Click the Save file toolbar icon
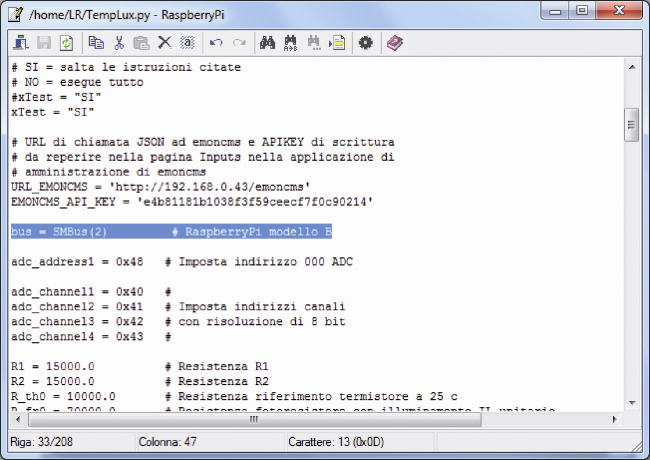The height and width of the screenshot is (460, 650). [44, 43]
